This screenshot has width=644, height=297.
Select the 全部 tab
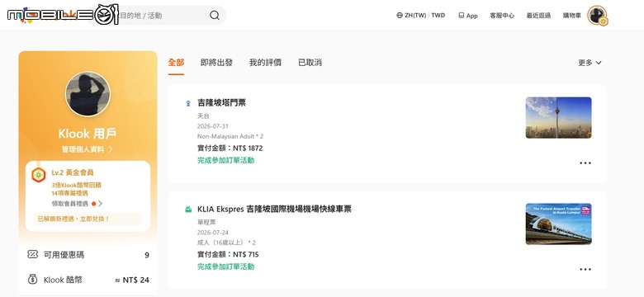tap(176, 63)
